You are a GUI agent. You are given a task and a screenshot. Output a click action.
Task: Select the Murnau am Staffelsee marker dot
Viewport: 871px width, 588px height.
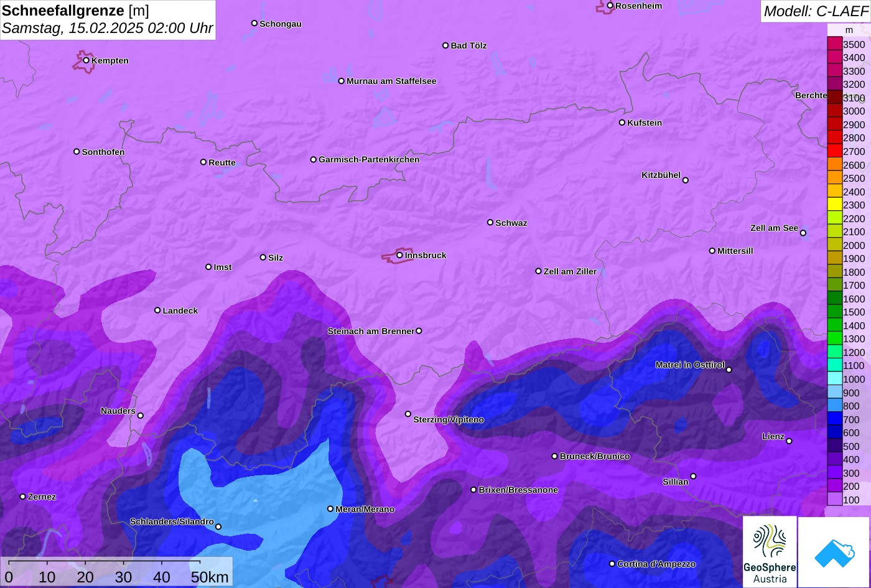tap(342, 81)
